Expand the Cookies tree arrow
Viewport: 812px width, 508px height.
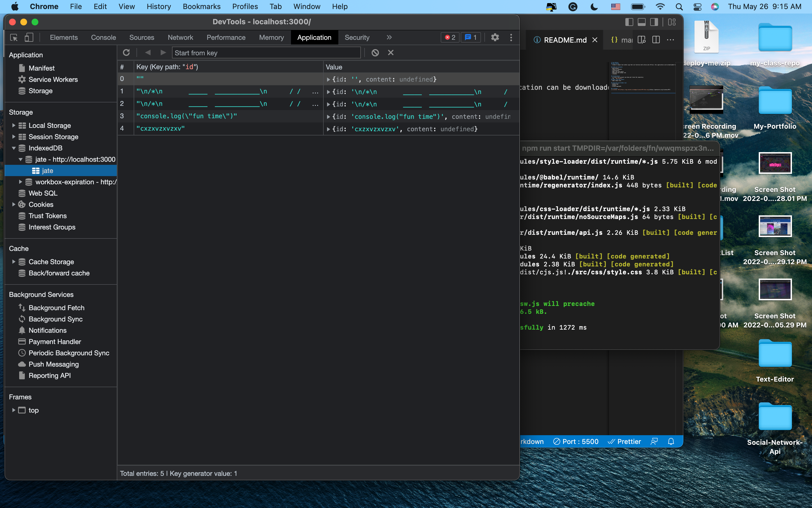(14, 204)
